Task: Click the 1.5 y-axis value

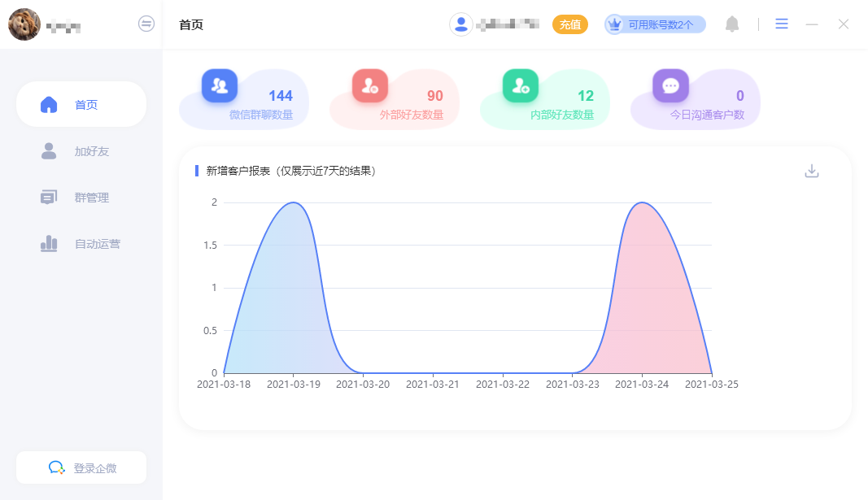Action: 211,245
